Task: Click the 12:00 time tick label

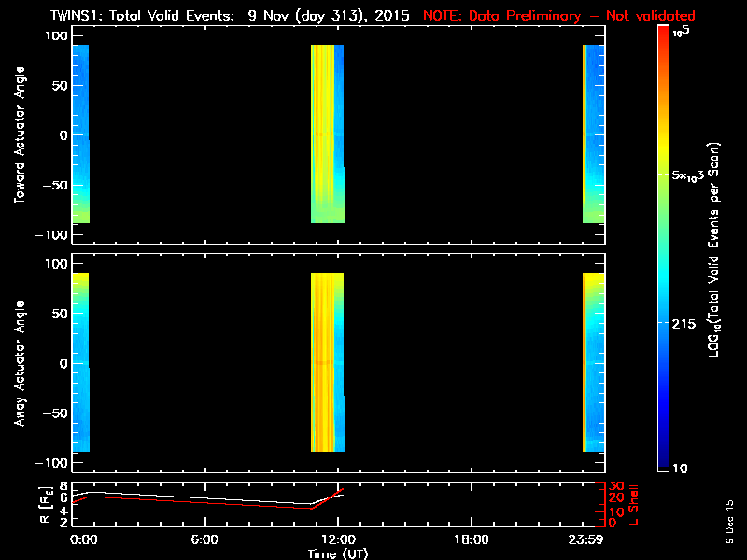Action: point(338,539)
